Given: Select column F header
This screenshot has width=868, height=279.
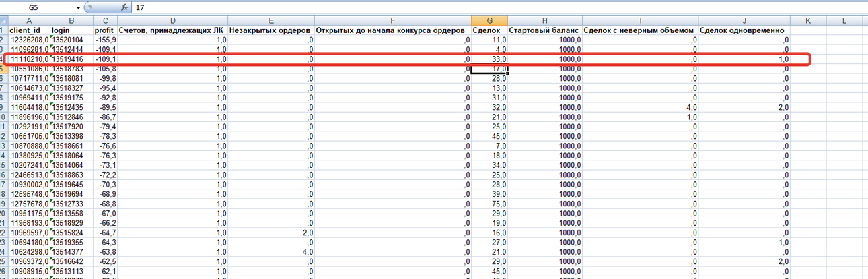Looking at the screenshot, I should pyautogui.click(x=392, y=21).
